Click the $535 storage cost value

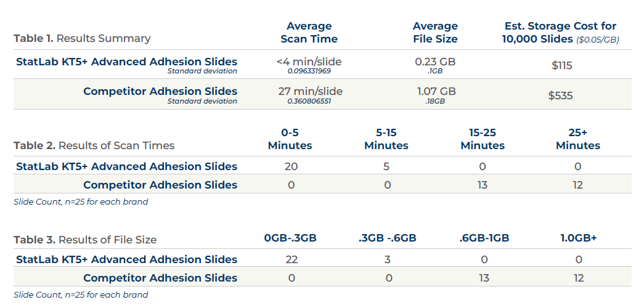561,96
